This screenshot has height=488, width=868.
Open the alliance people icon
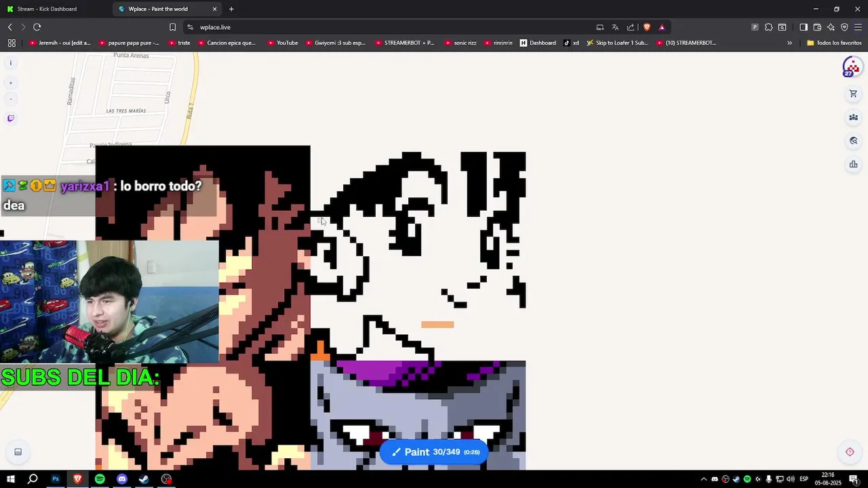tap(853, 117)
